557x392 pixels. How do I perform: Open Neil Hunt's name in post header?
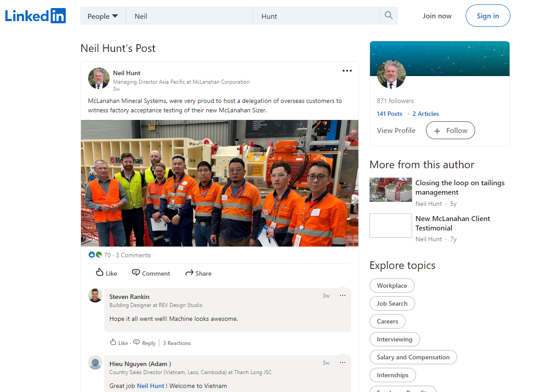pyautogui.click(x=127, y=73)
